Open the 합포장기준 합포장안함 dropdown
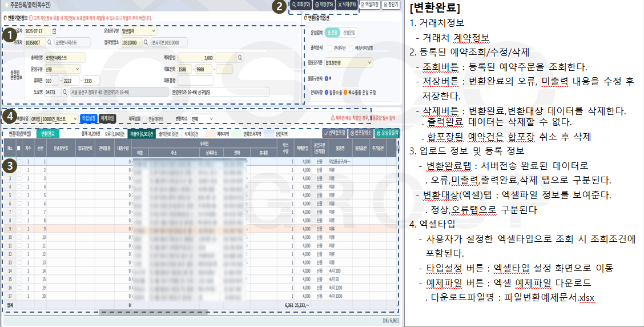This screenshot has width=644, height=327. (x=349, y=63)
